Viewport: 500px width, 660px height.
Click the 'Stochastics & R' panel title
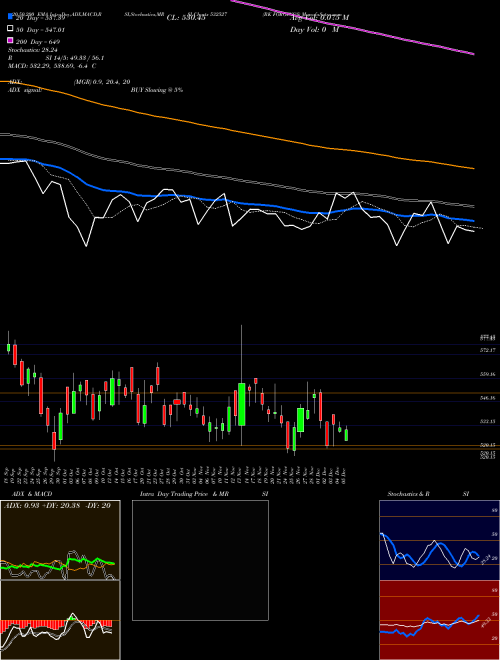[x=409, y=494]
